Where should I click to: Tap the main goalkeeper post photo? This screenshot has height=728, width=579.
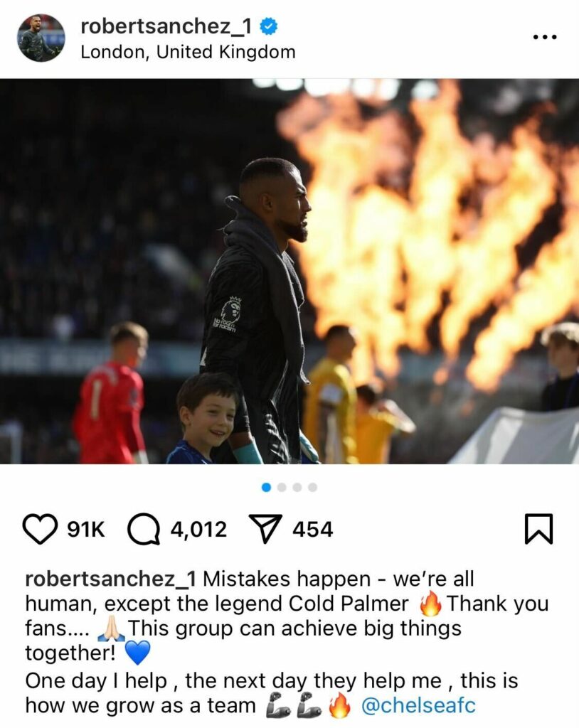click(289, 271)
